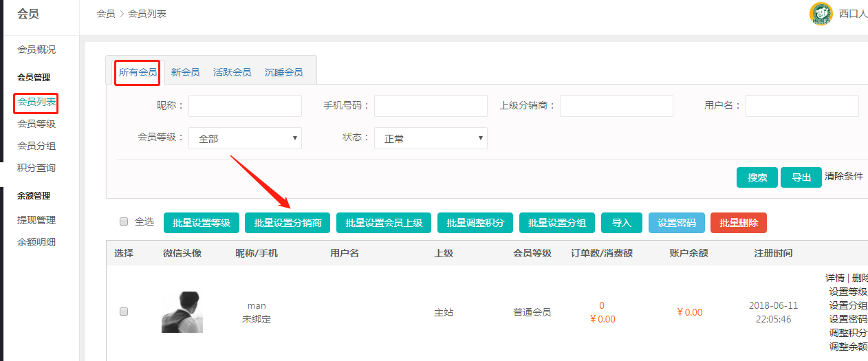Click the user avatar icon at top right
This screenshot has width=868, height=361.
pos(821,14)
